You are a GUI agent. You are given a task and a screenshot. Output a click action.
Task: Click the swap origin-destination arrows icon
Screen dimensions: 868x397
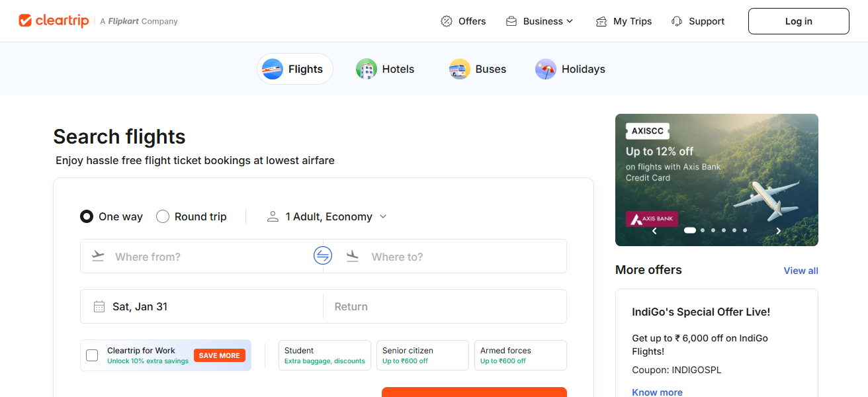[x=323, y=255]
